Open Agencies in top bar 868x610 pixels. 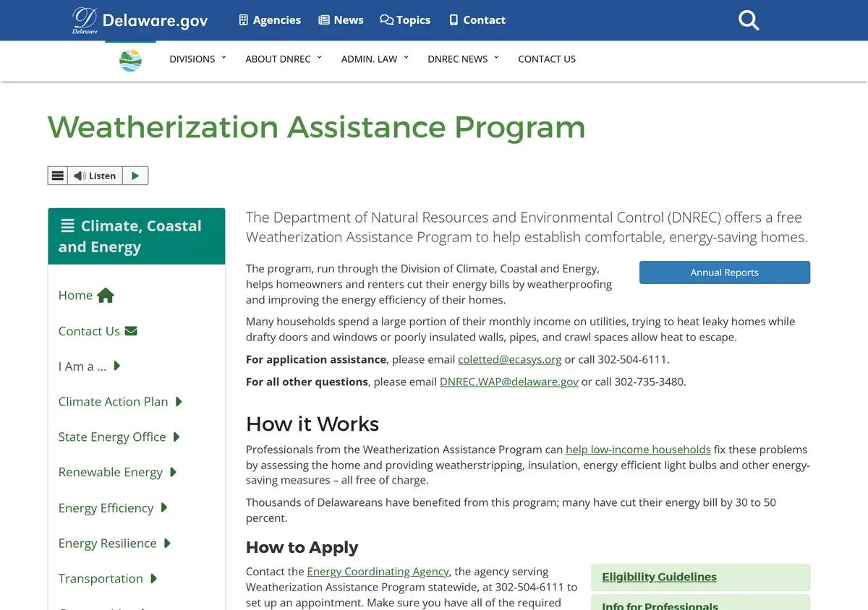click(x=270, y=20)
